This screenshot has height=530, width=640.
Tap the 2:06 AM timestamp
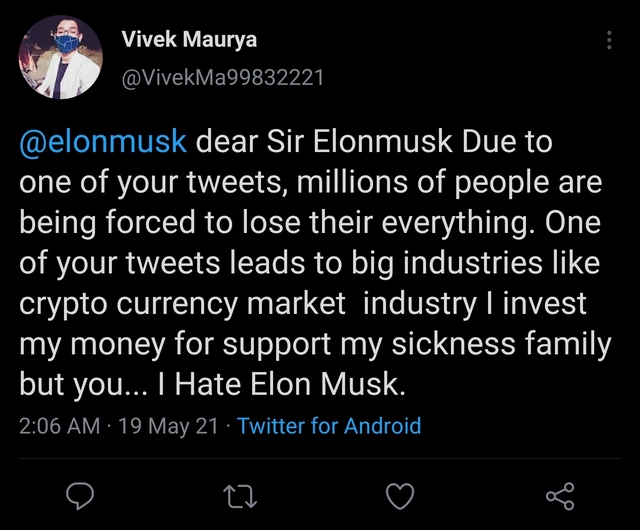click(60, 425)
